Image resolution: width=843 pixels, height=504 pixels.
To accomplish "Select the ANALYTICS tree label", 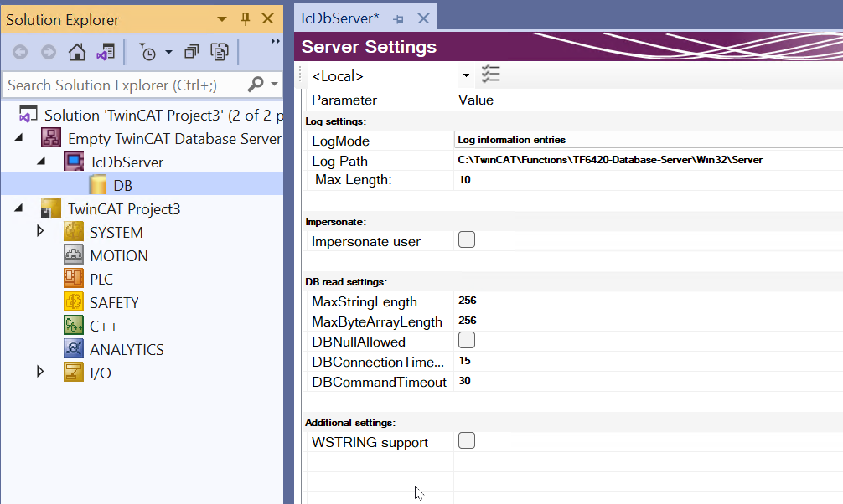I will tap(127, 350).
